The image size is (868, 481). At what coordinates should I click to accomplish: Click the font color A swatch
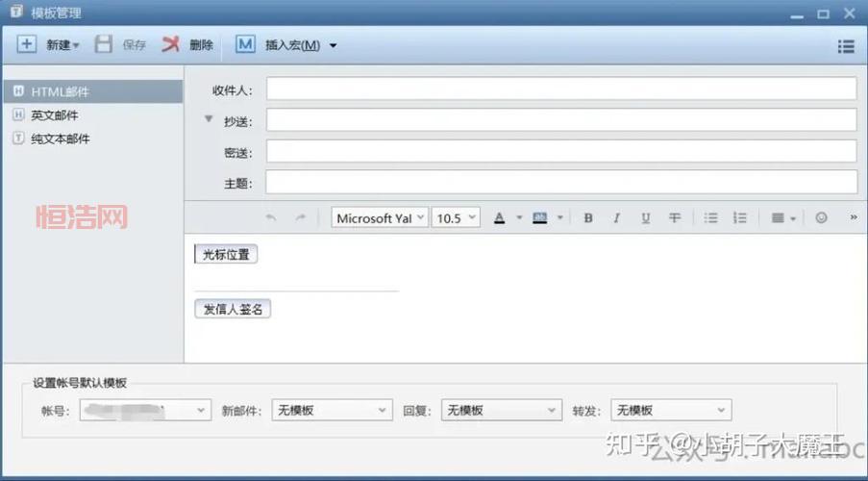coord(499,218)
